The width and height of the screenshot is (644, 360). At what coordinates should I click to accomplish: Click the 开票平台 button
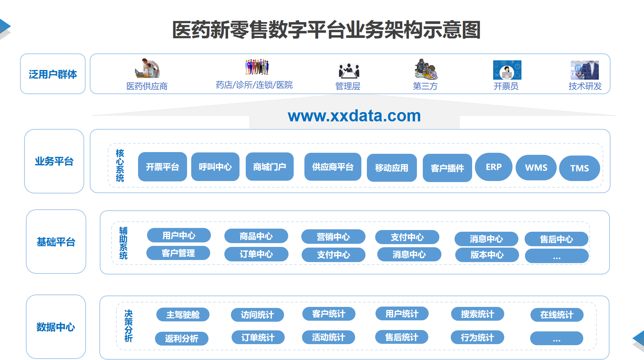coord(162,167)
